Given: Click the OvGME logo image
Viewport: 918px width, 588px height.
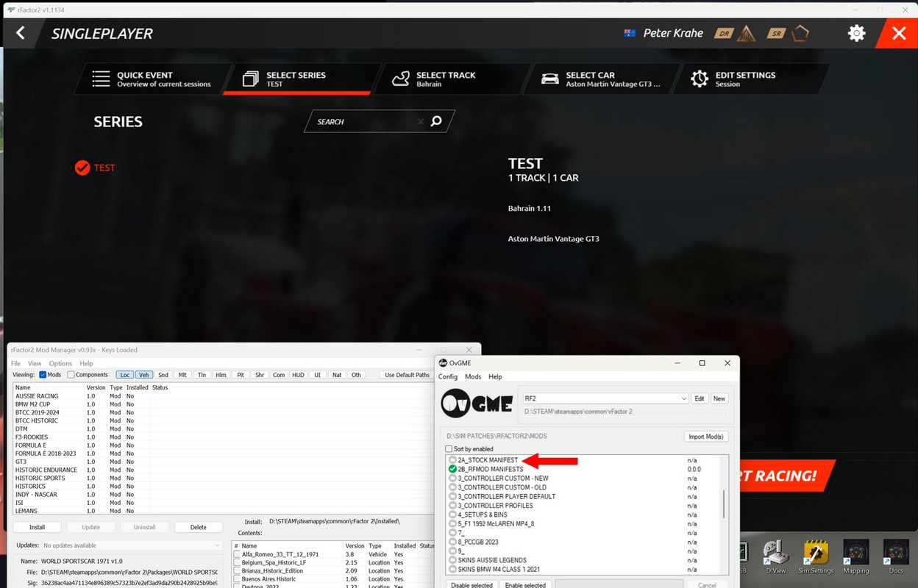Looking at the screenshot, I should [477, 402].
